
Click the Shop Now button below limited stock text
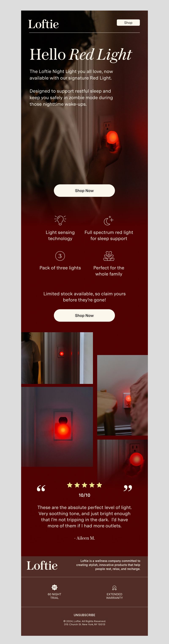(x=84, y=316)
